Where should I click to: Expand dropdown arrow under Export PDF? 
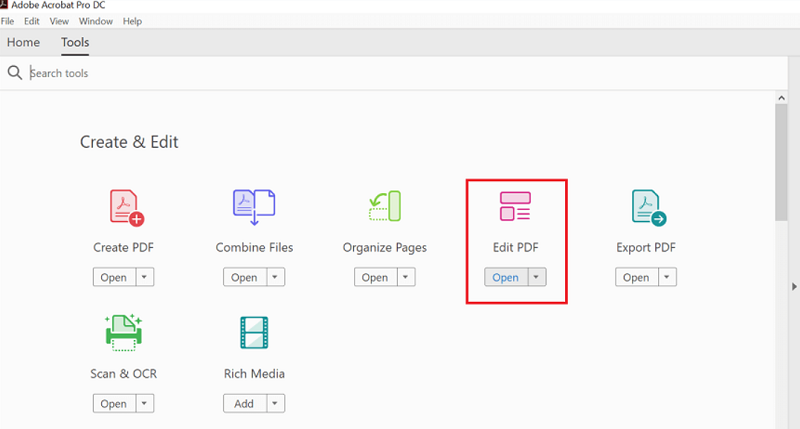(x=666, y=277)
